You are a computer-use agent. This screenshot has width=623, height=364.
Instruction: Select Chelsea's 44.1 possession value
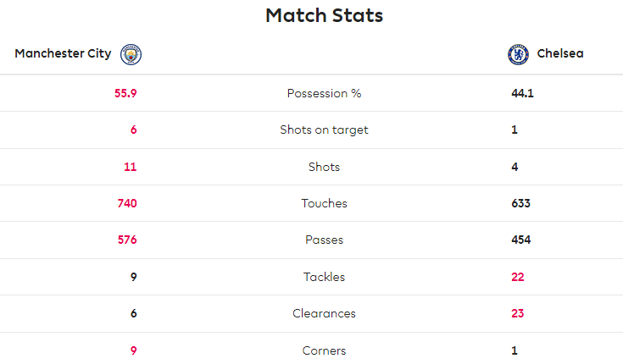522,93
